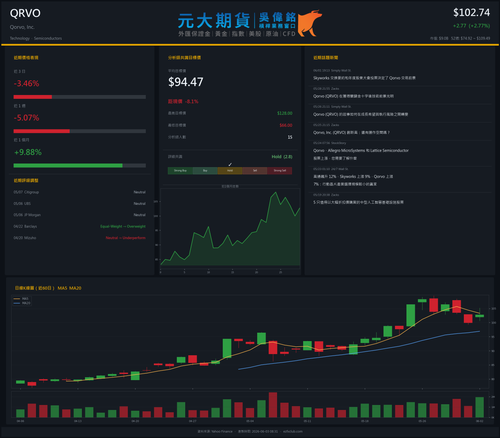Open the Qorvo, Inc. (QRVO) news headline
Viewport: 500px width, 438px height.
point(351,132)
